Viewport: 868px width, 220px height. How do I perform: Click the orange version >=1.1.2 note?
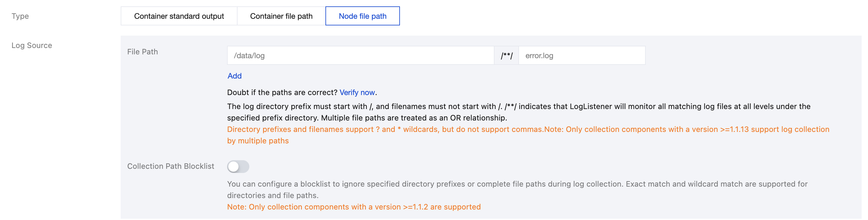[x=353, y=207]
